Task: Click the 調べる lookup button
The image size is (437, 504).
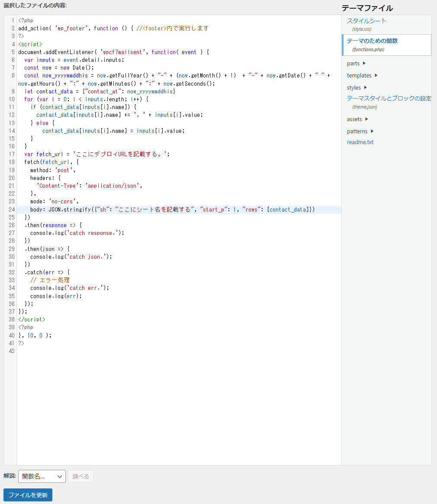Action: point(81,476)
